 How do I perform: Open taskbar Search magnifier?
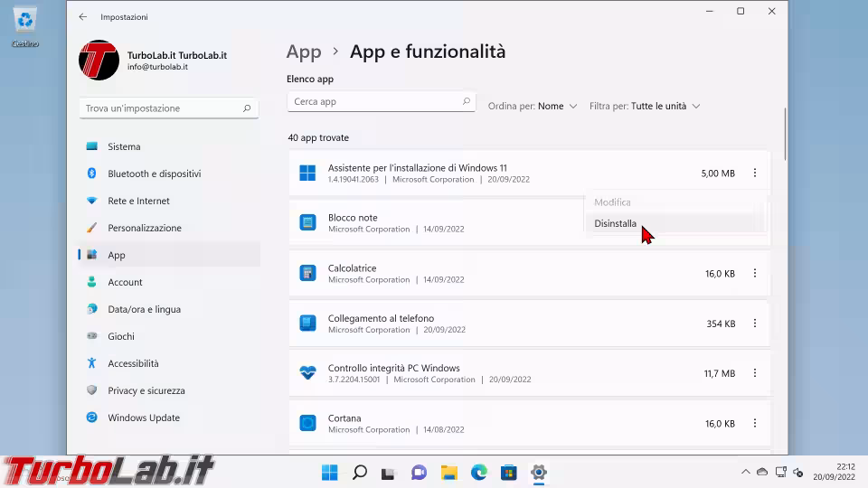360,473
